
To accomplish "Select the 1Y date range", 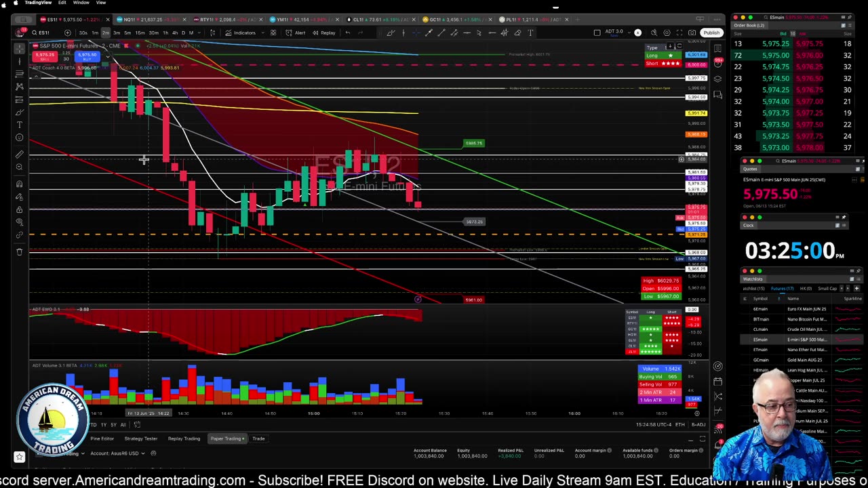I will pos(103,424).
